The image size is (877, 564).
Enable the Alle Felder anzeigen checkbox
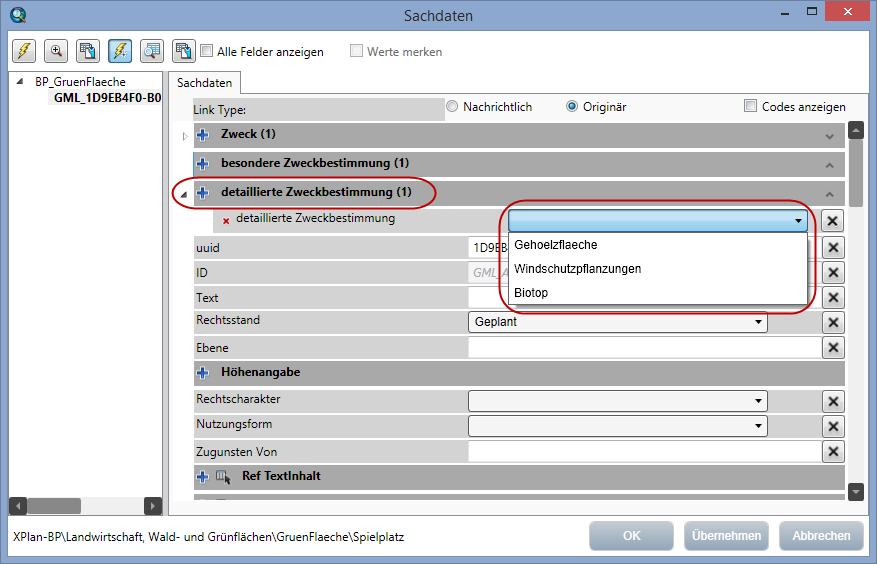206,51
